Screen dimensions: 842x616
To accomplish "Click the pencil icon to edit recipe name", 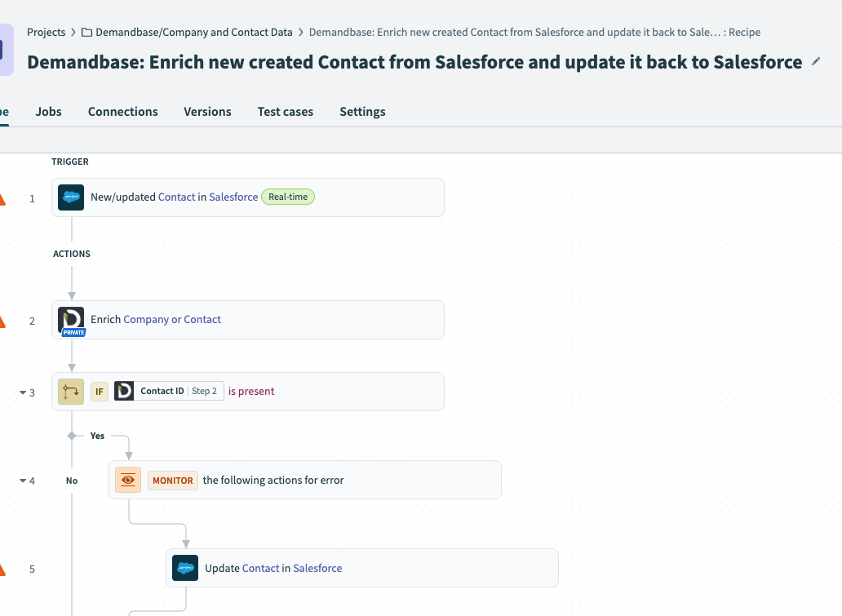I will pyautogui.click(x=817, y=62).
